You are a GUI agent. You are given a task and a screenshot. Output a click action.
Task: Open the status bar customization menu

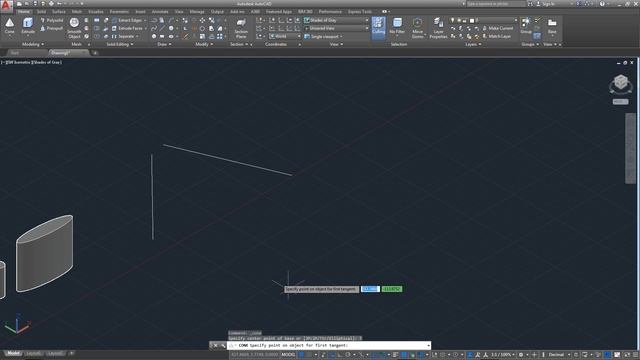point(636,355)
